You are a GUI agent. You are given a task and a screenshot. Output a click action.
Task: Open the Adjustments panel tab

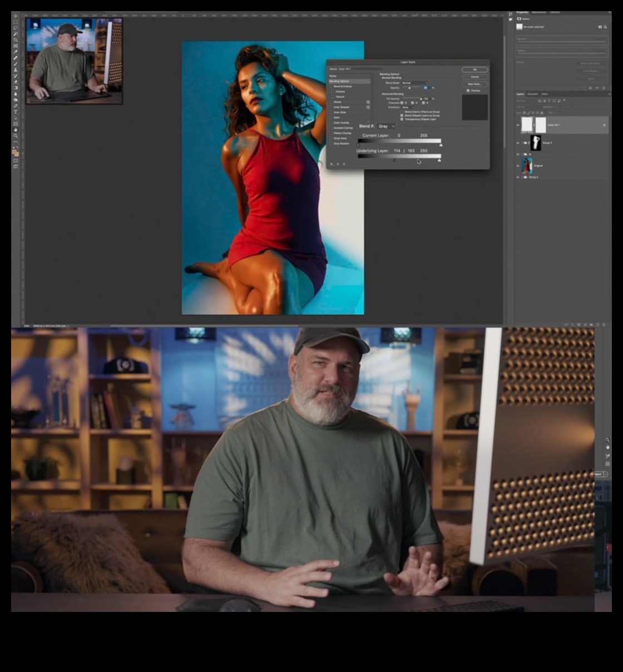coord(539,12)
